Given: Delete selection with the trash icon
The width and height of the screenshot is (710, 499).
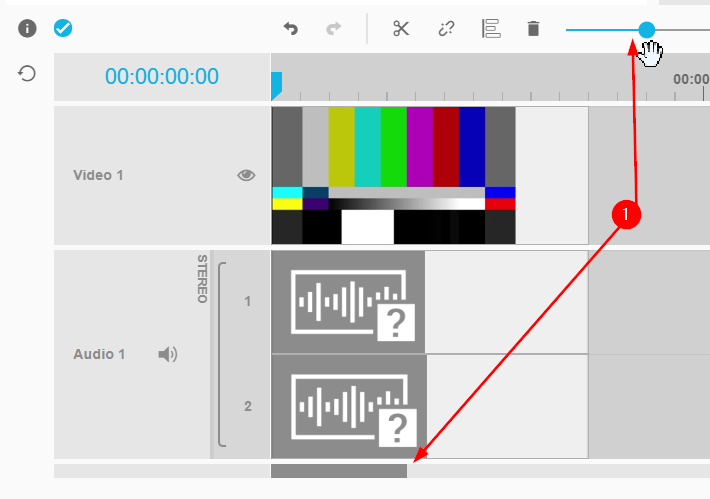Looking at the screenshot, I should click(533, 28).
